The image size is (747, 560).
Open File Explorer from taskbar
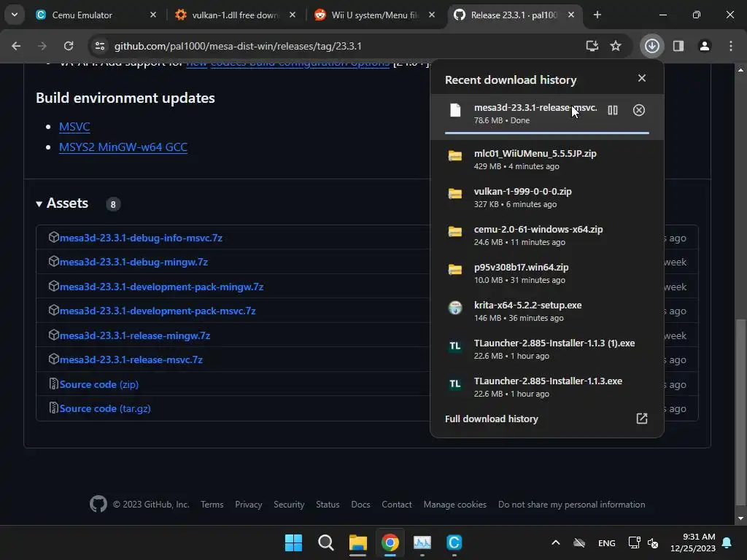click(357, 542)
